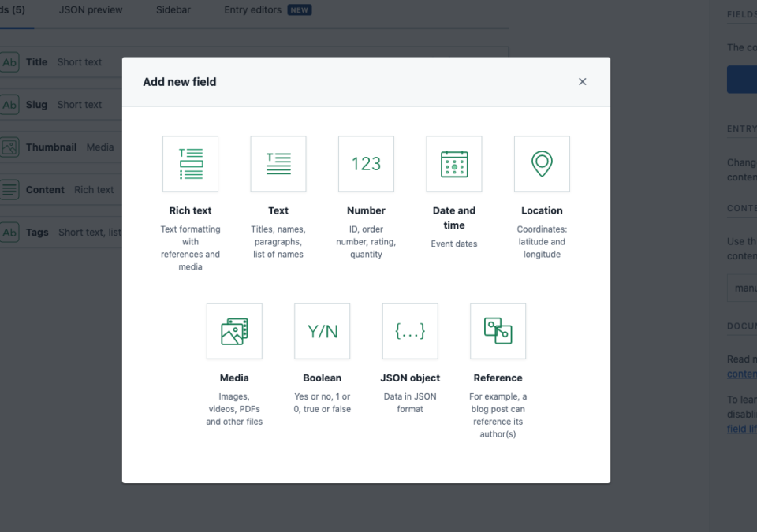Click the 'Reference' label in dialog
Viewport: 757px width, 532px height.
click(498, 378)
